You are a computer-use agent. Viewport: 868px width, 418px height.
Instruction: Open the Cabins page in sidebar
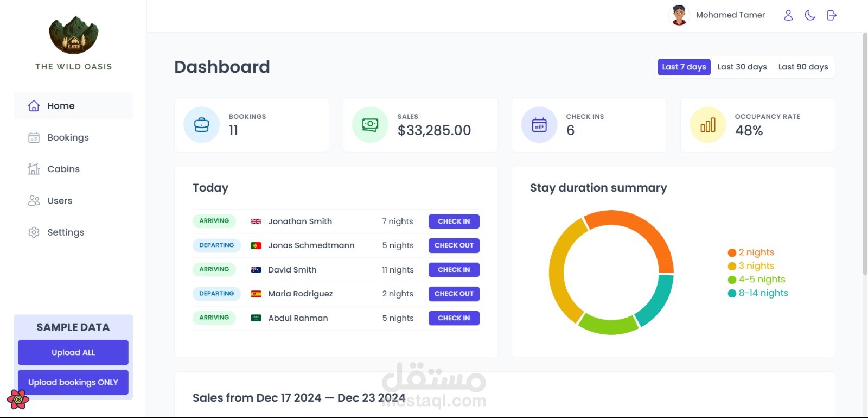coord(73,169)
